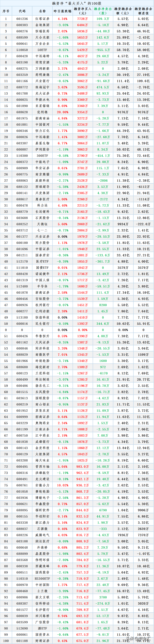This screenshot has width=154, height=644.
Task: Select the '融资融券余额(元)' column header
Action: (x=123, y=11)
